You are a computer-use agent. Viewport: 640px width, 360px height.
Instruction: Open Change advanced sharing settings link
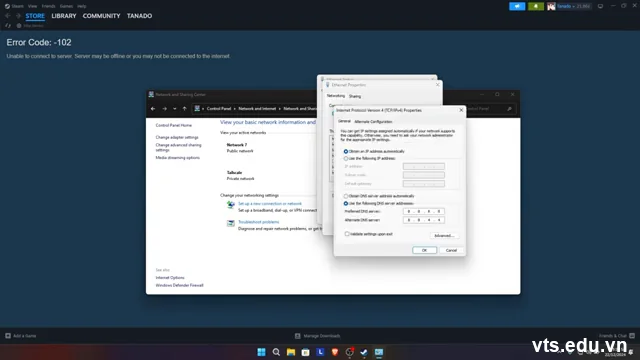178,147
